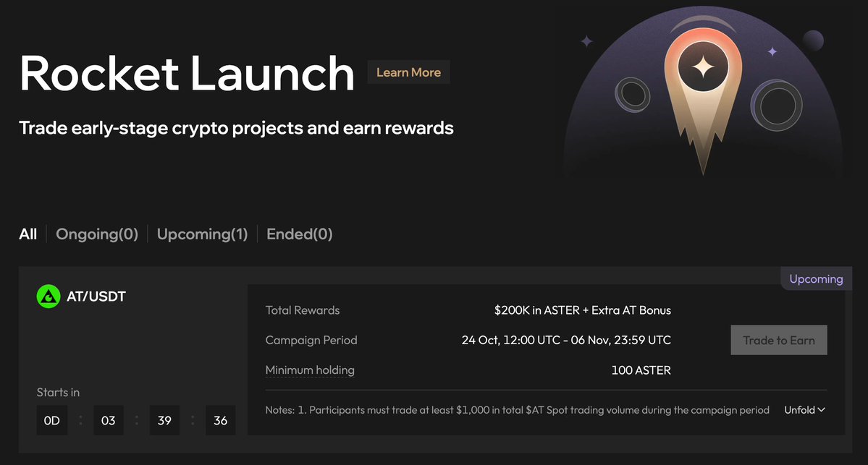Click the countdown seconds box
The height and width of the screenshot is (465, 868).
point(221,420)
